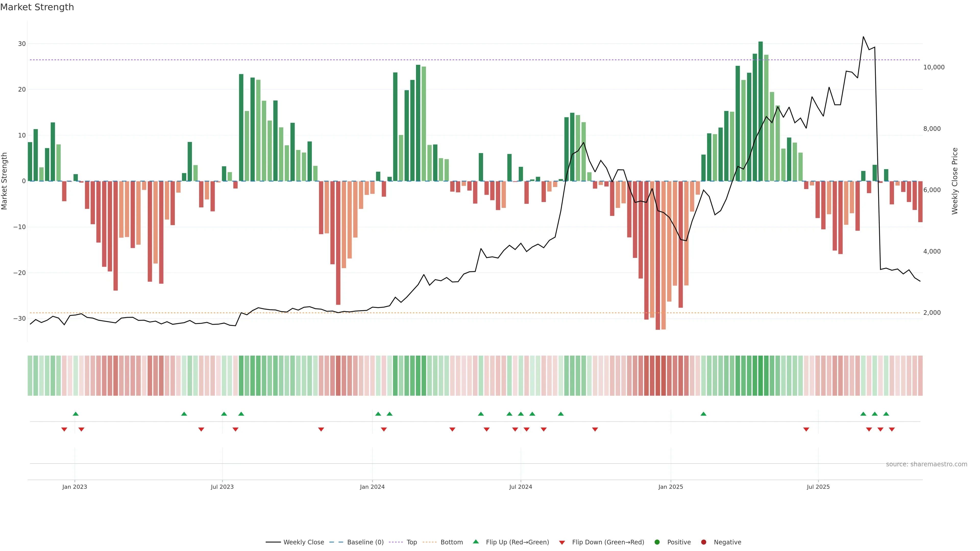Click the green Positive dot in legend
The image size is (980, 551).
click(657, 542)
